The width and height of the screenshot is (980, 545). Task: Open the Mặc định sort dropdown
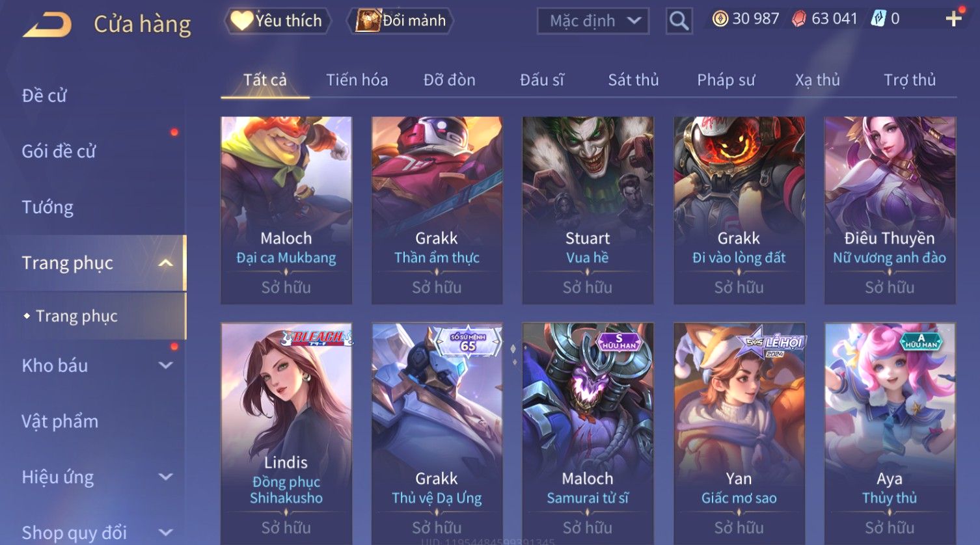pos(593,21)
